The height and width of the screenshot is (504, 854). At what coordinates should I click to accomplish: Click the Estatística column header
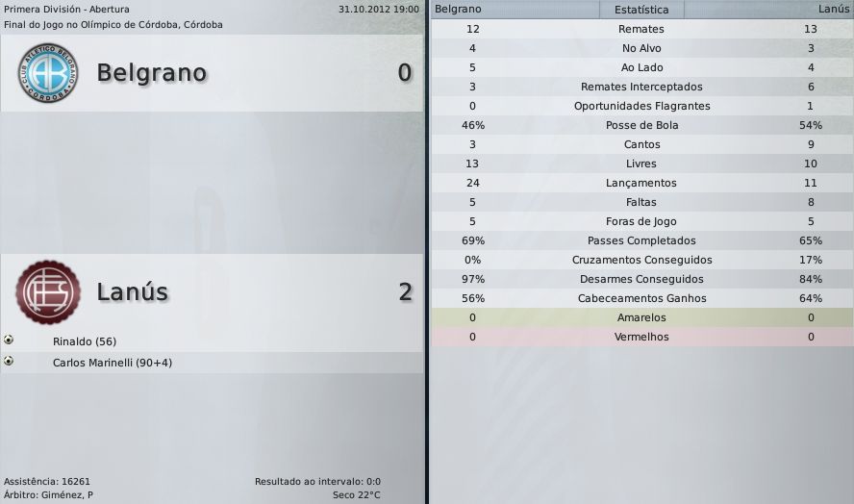[641, 10]
